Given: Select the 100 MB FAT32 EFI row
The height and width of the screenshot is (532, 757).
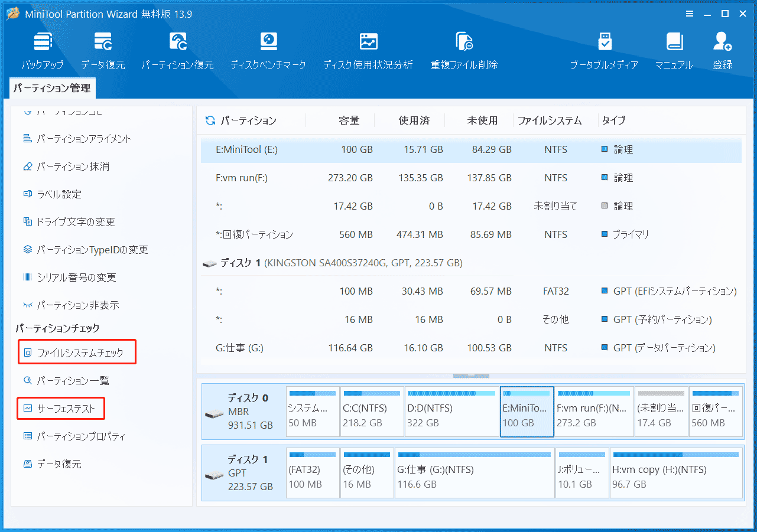Looking at the screenshot, I should click(471, 292).
